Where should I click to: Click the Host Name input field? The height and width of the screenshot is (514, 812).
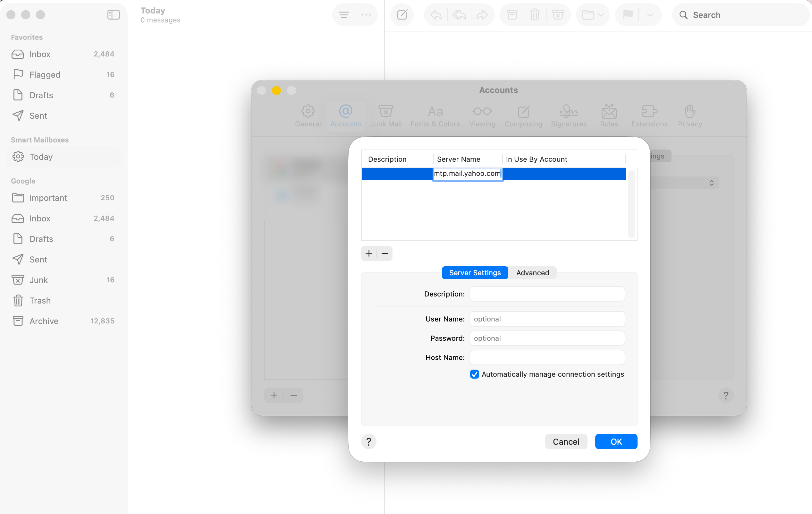[x=546, y=357]
